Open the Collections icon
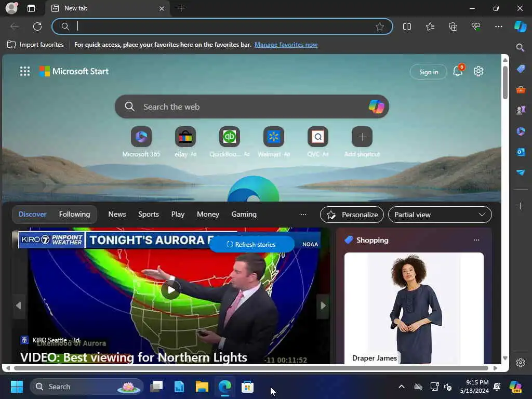 (453, 26)
